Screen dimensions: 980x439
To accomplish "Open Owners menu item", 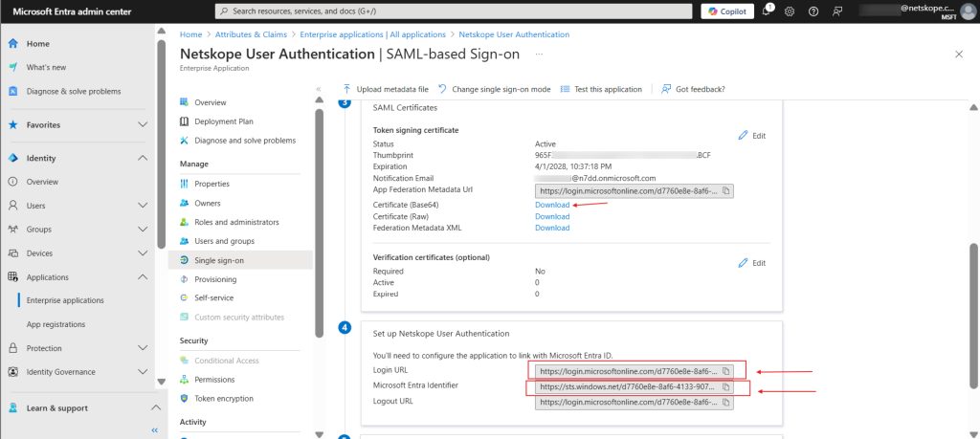I will (x=207, y=204).
